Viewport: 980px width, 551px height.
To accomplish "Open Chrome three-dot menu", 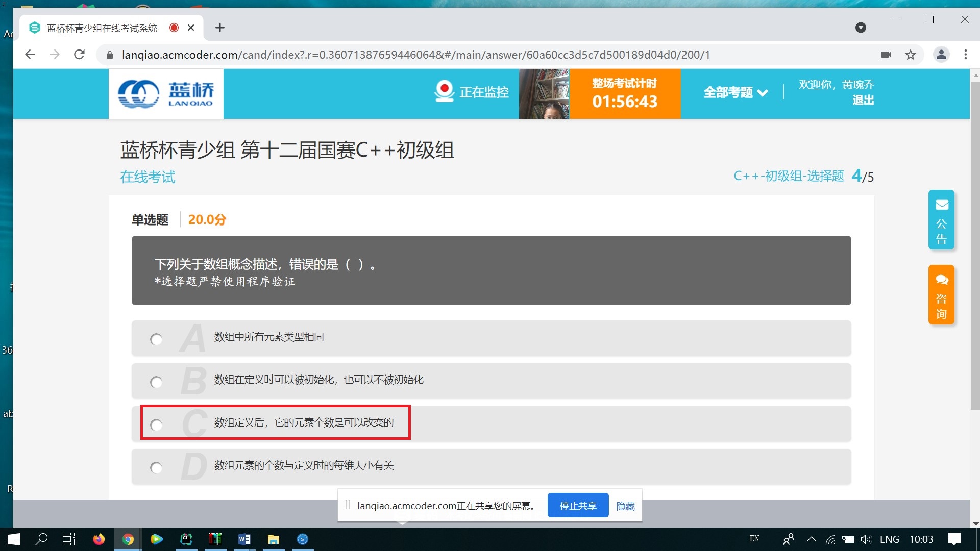I will point(966,55).
